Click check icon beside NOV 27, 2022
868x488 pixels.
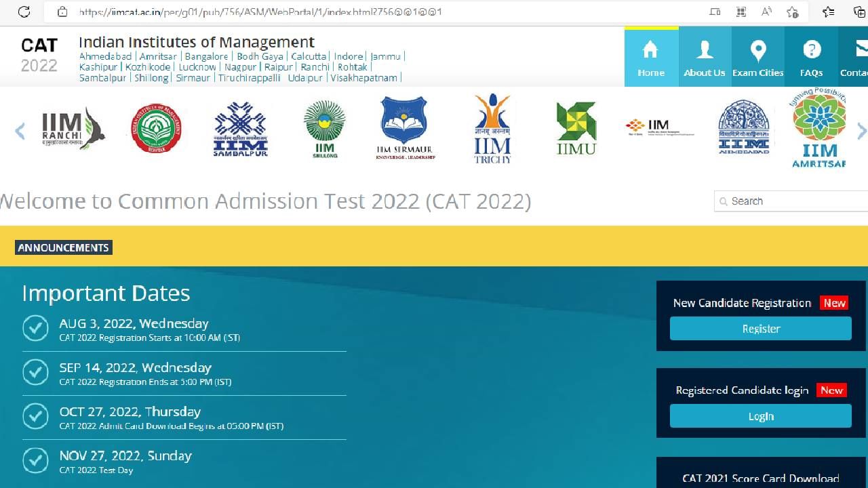35,460
